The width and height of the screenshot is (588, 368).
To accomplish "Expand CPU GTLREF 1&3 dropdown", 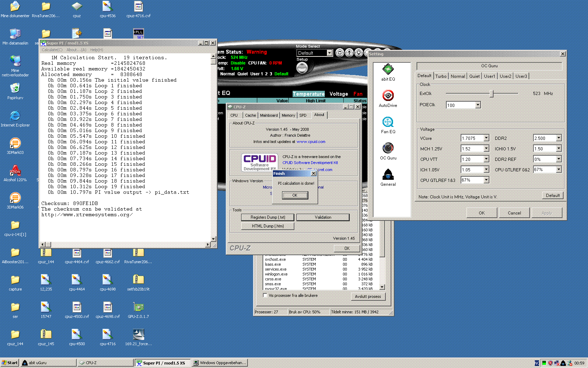I will (x=486, y=180).
